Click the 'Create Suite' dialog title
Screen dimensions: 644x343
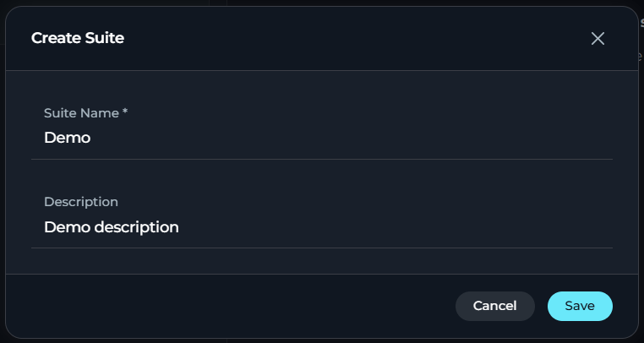point(78,38)
